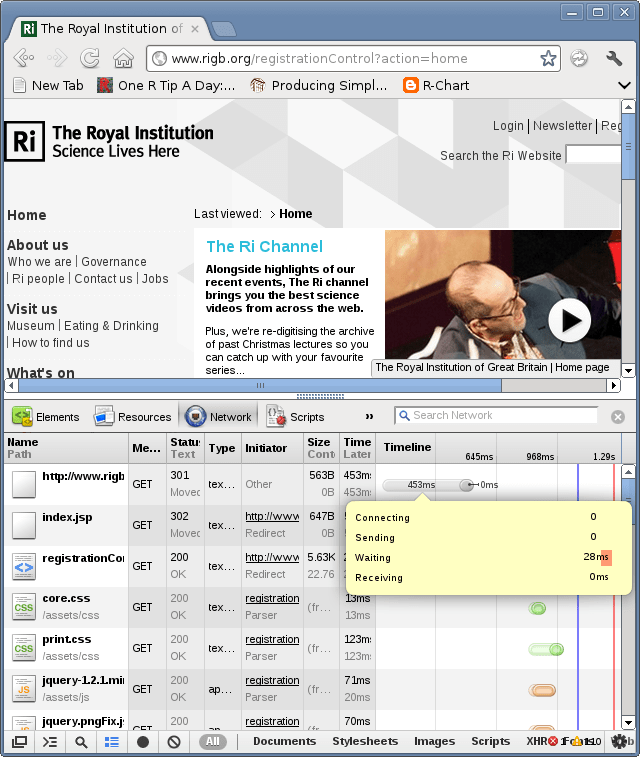The image size is (640, 757).
Task: Show more DevTools panels with the double chevron
Action: [369, 417]
